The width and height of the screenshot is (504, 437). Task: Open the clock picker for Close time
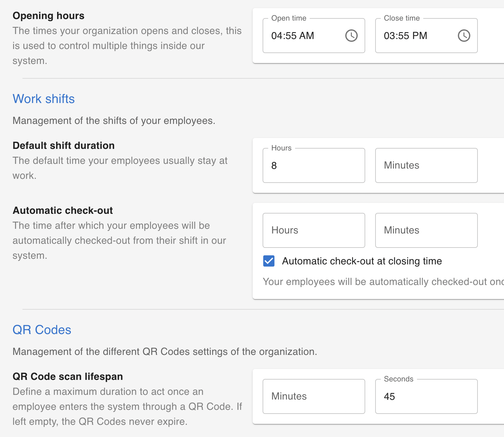click(464, 36)
